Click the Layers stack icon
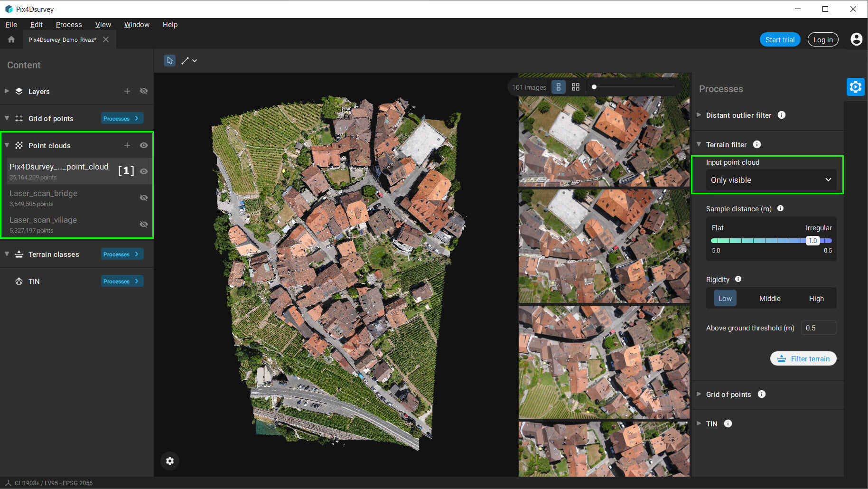 pyautogui.click(x=19, y=91)
